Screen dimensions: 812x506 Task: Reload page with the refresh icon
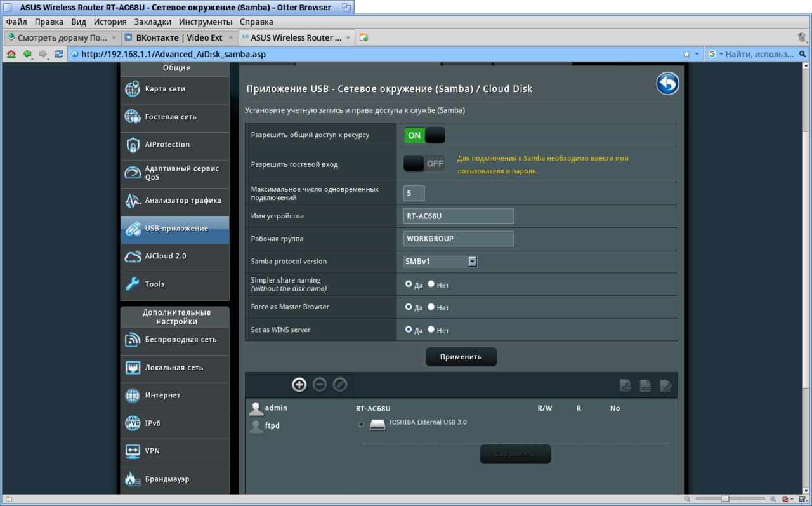pos(59,55)
